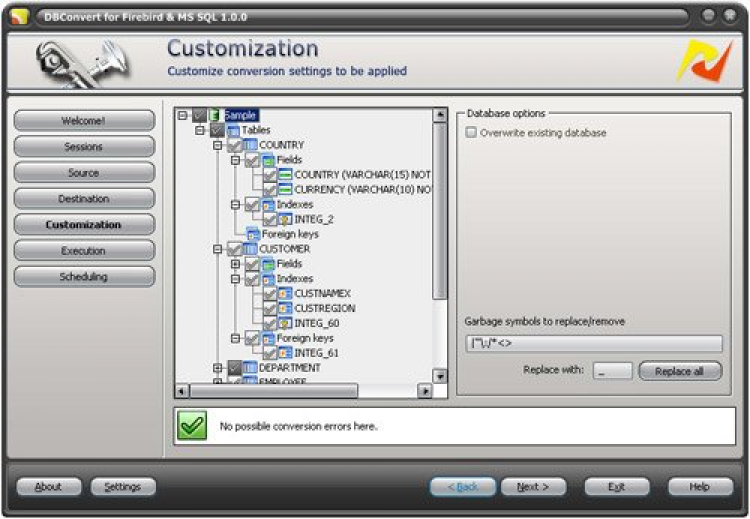Click the Indexes icon under COUNTRY

(x=268, y=205)
